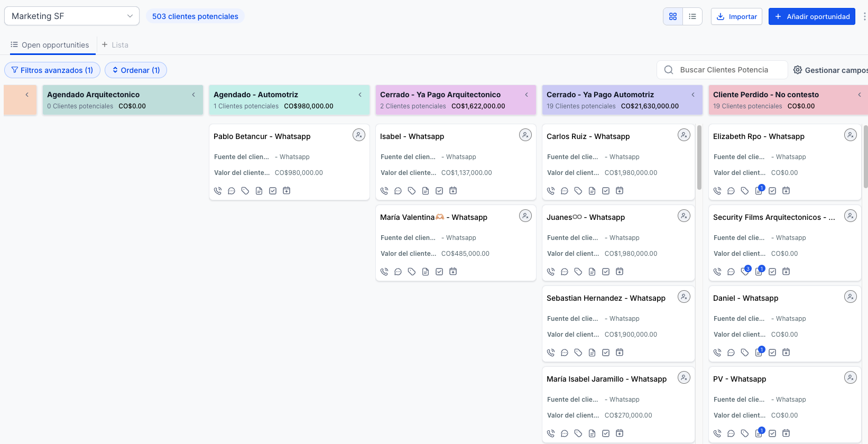The image size is (868, 444).
Task: Click assign-user icon on Sebastian Hernandez card
Action: click(x=684, y=297)
